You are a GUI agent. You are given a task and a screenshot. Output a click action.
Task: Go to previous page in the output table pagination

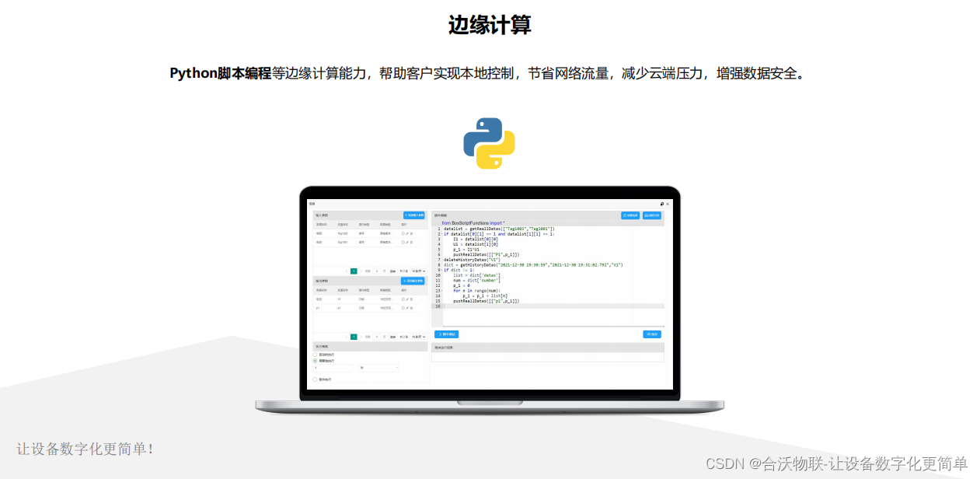[347, 337]
